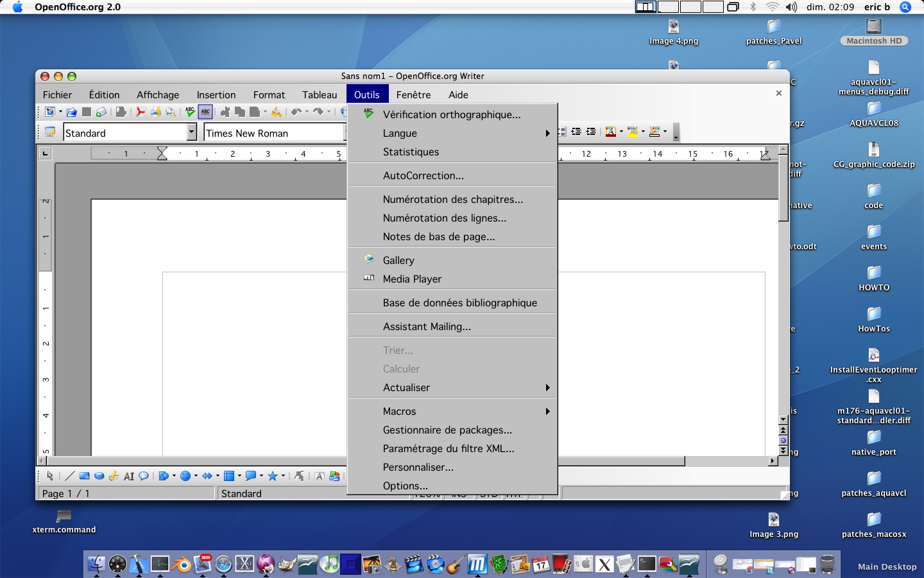Open the Tableau menu
Screen dimensions: 924x578
pyautogui.click(x=320, y=94)
